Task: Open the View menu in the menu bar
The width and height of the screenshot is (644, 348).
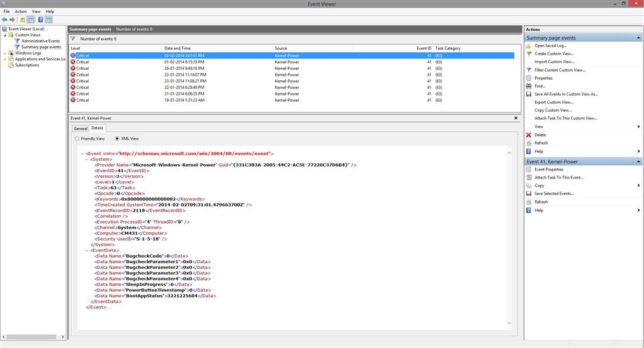Action: (x=36, y=11)
